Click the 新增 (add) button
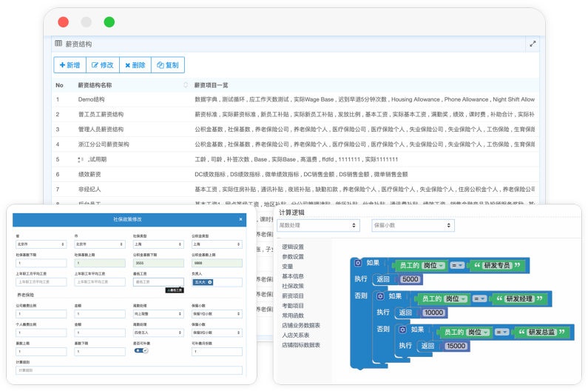Image resolution: width=588 pixels, height=391 pixels. tap(70, 65)
